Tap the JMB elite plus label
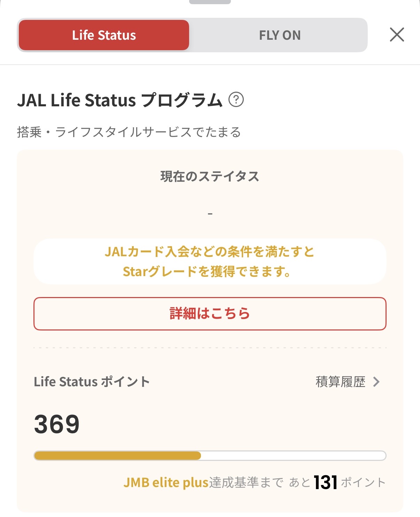 click(x=166, y=482)
